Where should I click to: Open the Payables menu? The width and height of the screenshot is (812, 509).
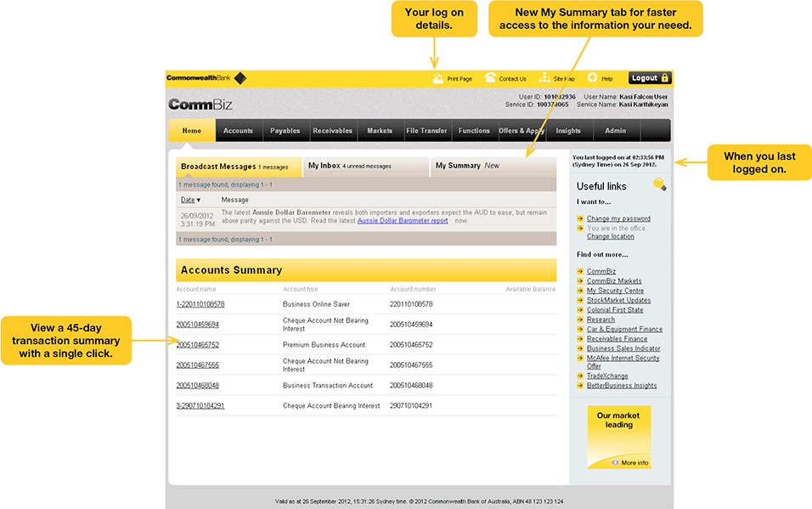pos(285,131)
